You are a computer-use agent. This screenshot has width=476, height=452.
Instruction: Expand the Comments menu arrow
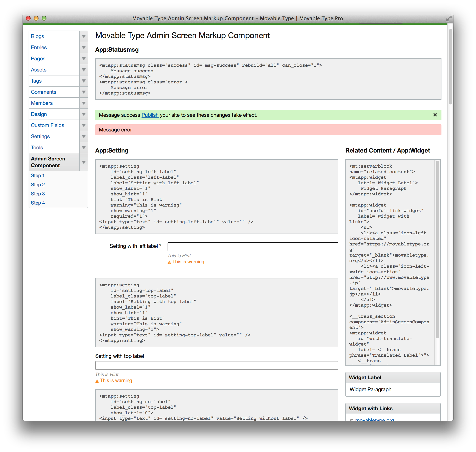click(x=84, y=92)
